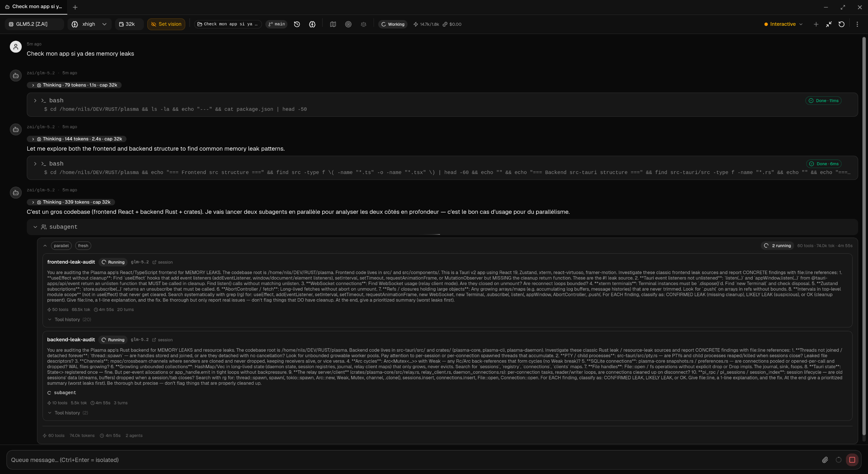Viewport: 868px width, 474px height.
Task: Click the paperclip attach file icon
Action: tap(825, 460)
